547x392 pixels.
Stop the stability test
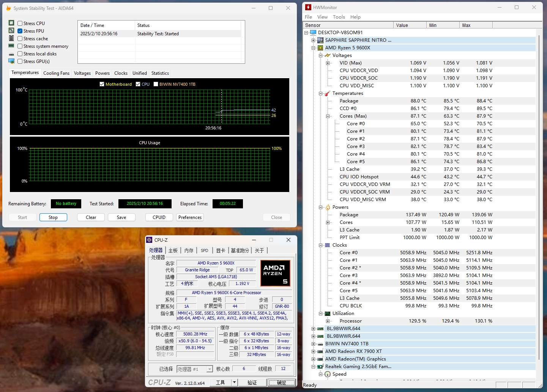tap(53, 217)
